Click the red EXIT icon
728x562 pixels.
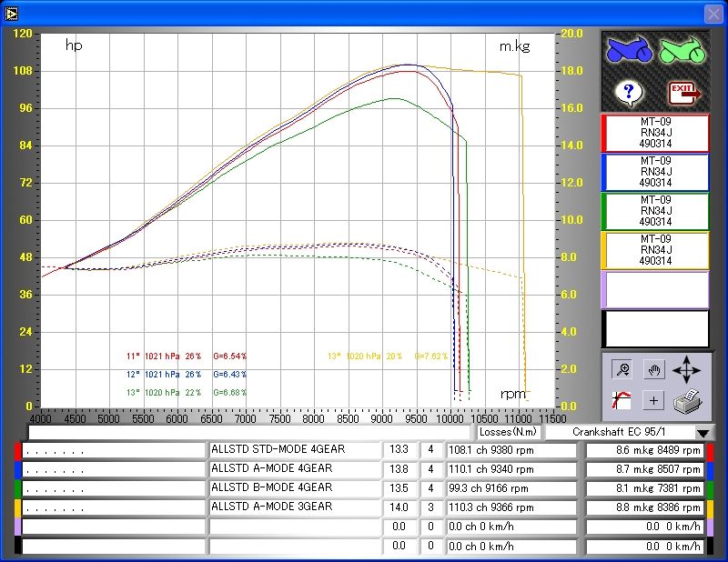click(x=684, y=94)
